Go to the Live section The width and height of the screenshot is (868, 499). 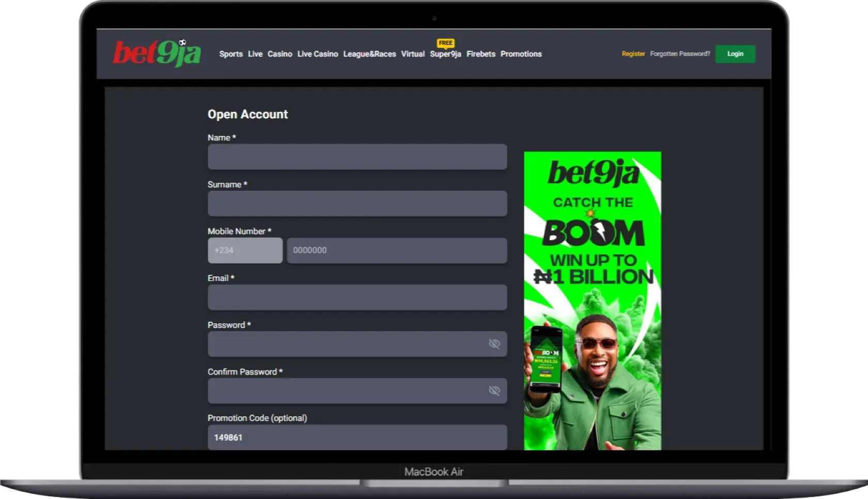click(x=255, y=54)
